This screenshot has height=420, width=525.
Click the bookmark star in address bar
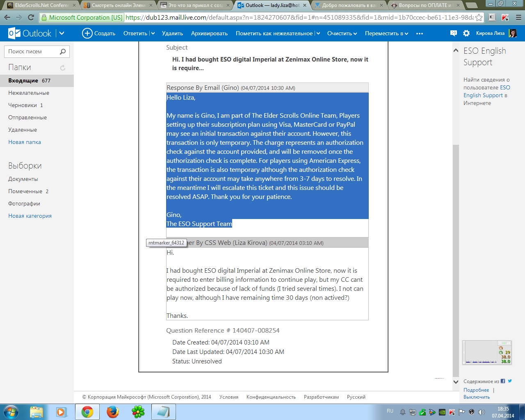(x=479, y=18)
